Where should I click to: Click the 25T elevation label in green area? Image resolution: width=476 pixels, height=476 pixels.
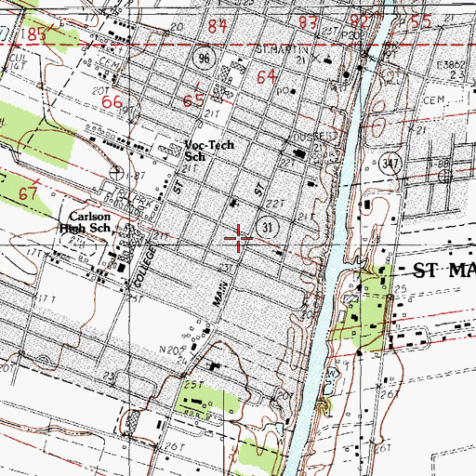[193, 385]
